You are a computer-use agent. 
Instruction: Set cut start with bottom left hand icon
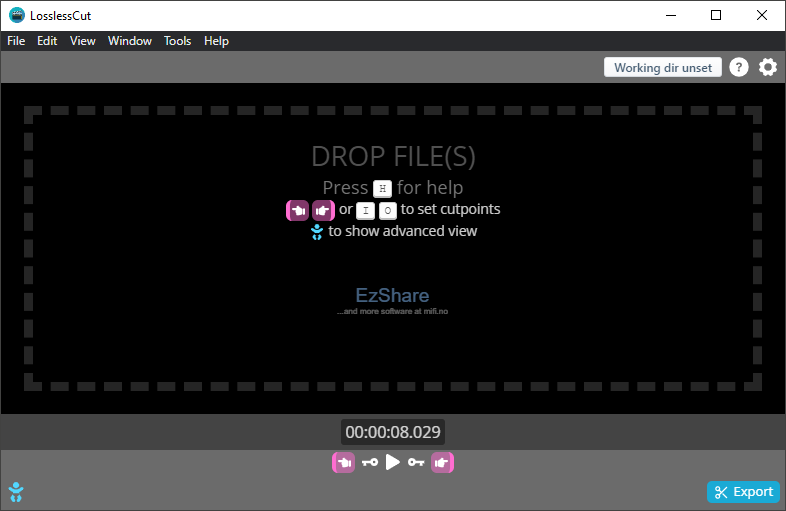coord(343,462)
